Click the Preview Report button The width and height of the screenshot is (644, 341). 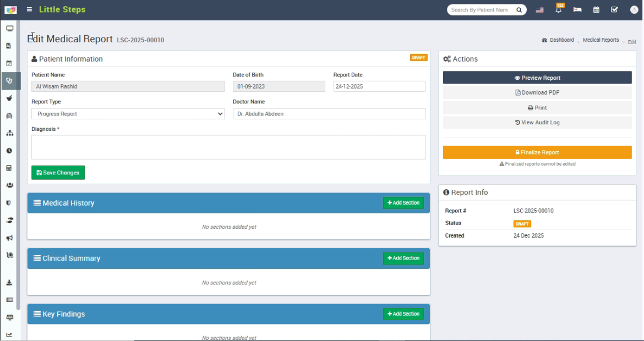pos(537,78)
